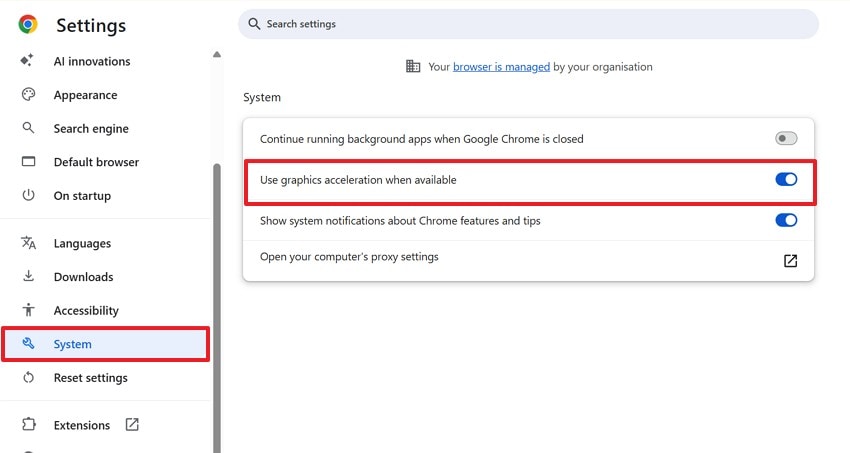This screenshot has width=850, height=453.
Task: Click the On startup power icon
Action: click(28, 195)
